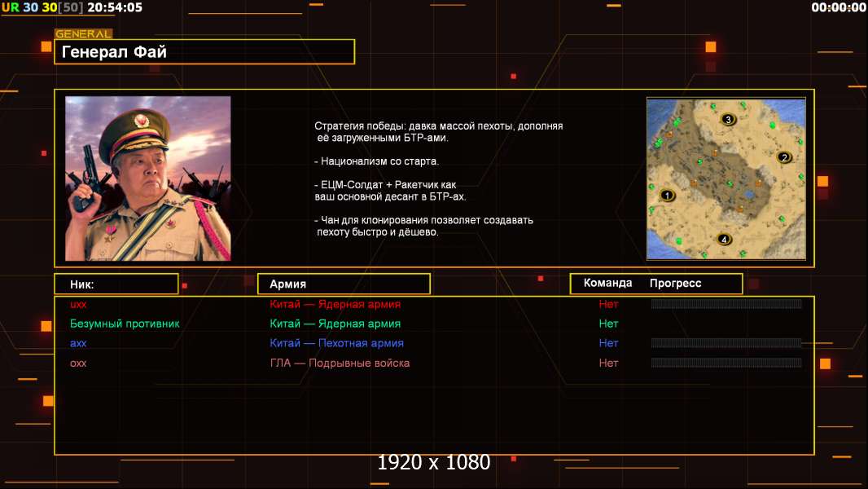Click the 'Национализм со старта' tip
Image resolution: width=868 pixels, height=489 pixels.
tap(376, 161)
